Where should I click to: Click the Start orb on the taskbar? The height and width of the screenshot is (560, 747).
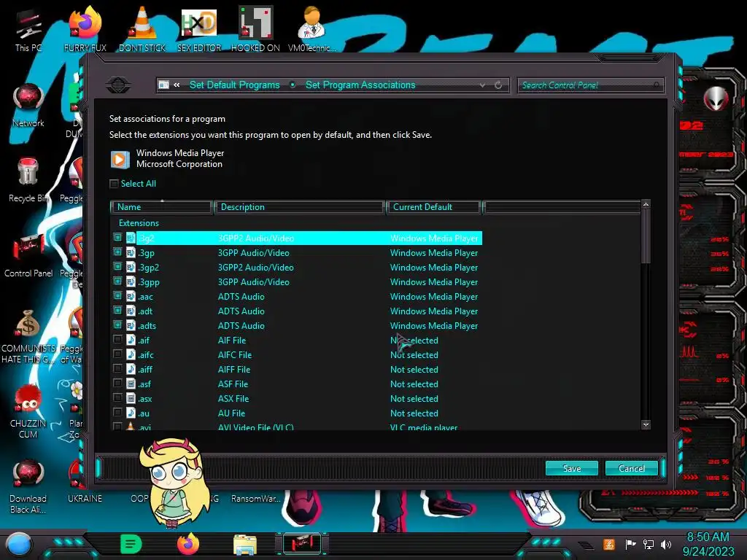(19, 545)
